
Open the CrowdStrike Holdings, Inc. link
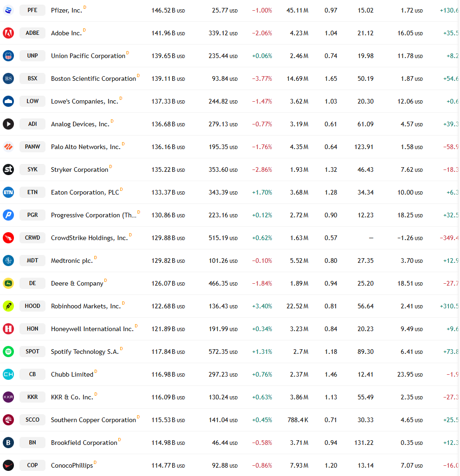tap(90, 238)
